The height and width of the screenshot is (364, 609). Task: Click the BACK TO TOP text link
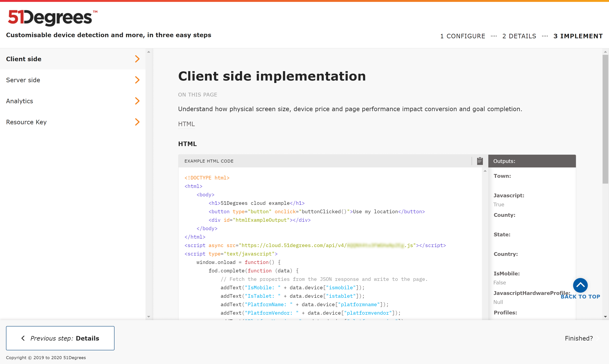click(x=580, y=297)
